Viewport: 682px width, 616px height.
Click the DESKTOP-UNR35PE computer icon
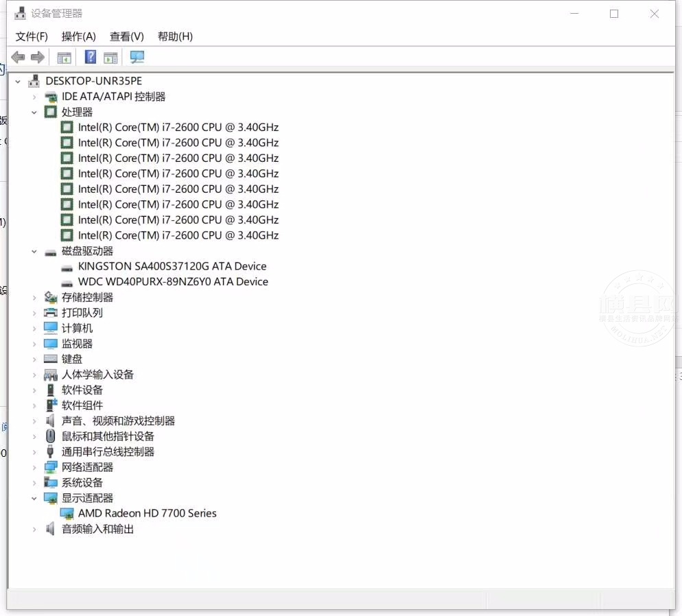[x=34, y=81]
